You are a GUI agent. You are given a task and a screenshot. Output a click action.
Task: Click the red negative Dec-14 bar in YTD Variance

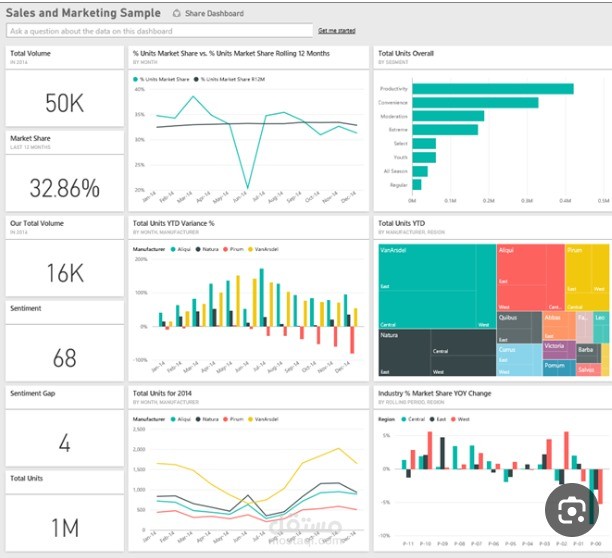(x=352, y=340)
